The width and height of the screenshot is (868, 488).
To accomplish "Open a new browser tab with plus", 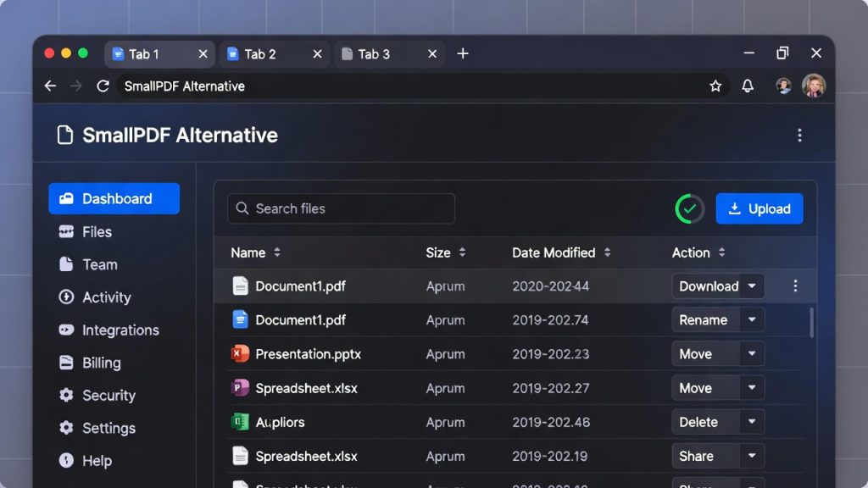I will 463,53.
